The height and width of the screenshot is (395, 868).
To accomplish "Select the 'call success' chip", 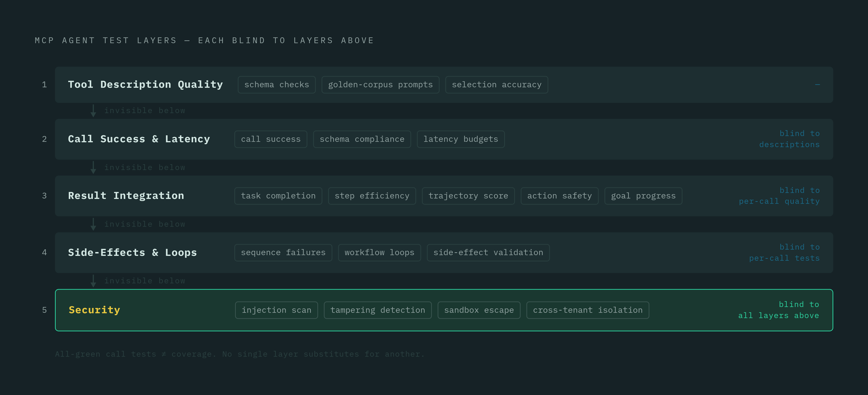I will [271, 139].
